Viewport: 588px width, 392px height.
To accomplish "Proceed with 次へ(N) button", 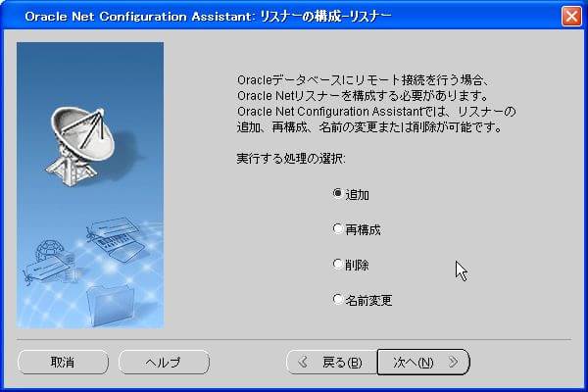I will pos(423,362).
